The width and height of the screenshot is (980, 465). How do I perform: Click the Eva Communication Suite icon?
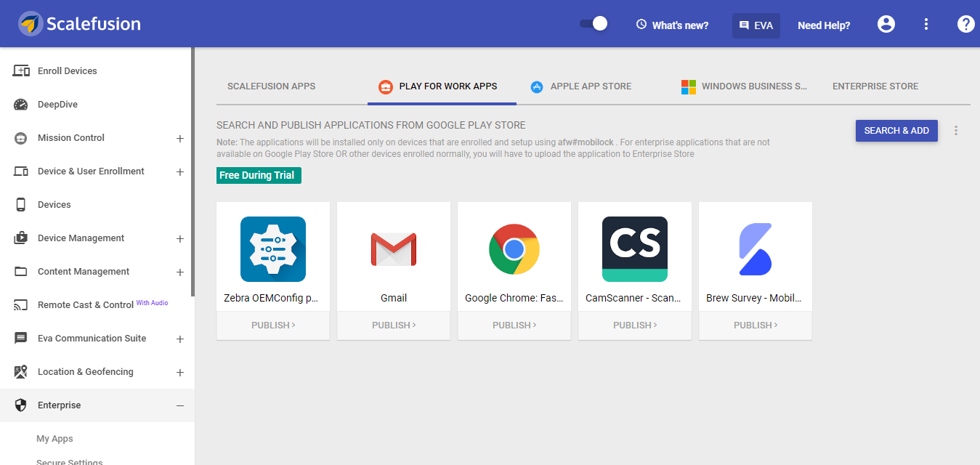[21, 339]
